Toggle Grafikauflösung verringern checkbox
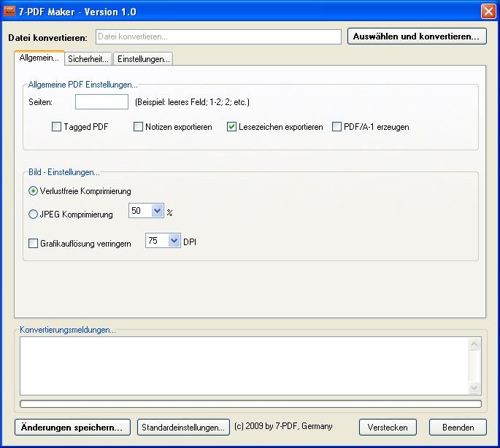The width and height of the screenshot is (500, 448). tap(34, 244)
